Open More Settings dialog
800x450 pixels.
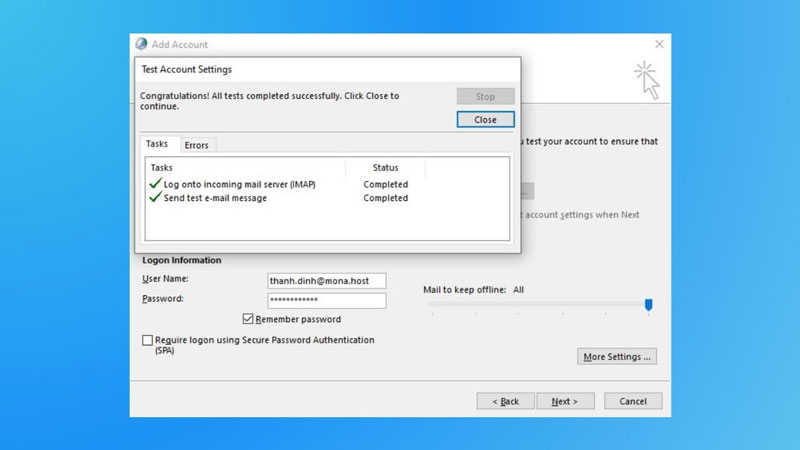pos(617,357)
